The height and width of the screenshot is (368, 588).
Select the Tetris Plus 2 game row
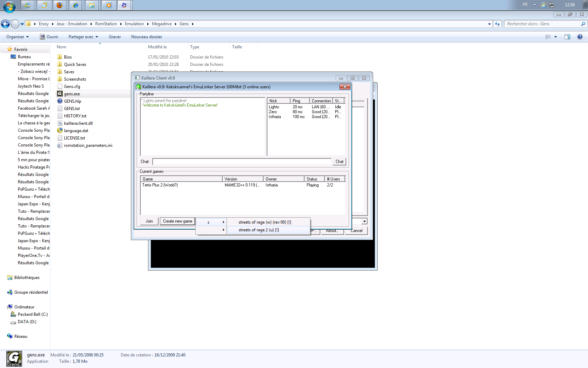click(x=243, y=185)
